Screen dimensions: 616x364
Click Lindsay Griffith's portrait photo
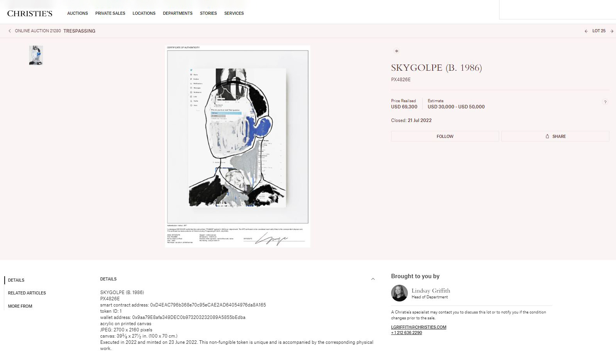(399, 293)
